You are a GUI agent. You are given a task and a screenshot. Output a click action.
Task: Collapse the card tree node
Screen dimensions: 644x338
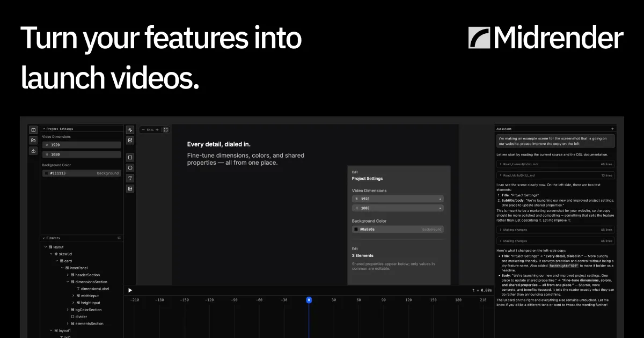point(56,261)
